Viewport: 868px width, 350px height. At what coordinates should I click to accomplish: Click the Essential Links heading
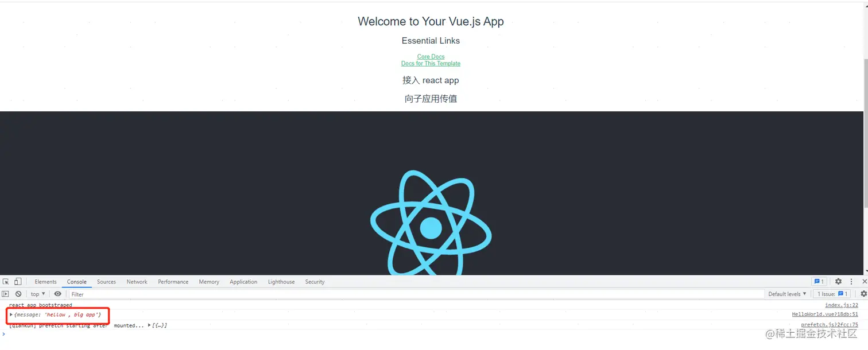pos(431,41)
